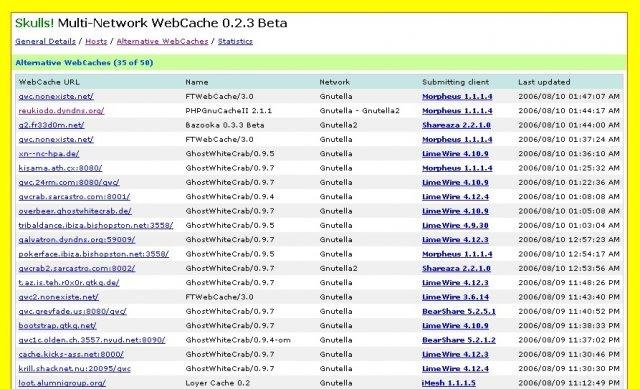Image resolution: width=640 pixels, height=389 pixels.
Task: Click the 'Network' column header
Action: click(334, 82)
